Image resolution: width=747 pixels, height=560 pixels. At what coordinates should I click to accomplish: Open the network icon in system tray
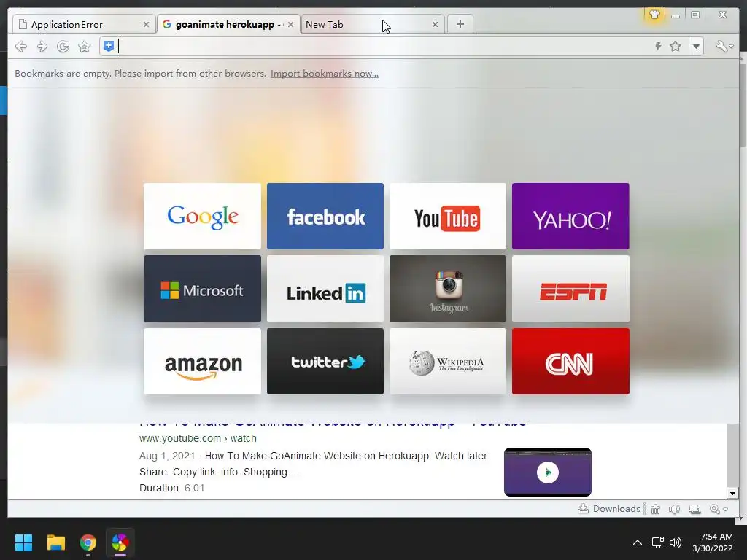point(658,542)
